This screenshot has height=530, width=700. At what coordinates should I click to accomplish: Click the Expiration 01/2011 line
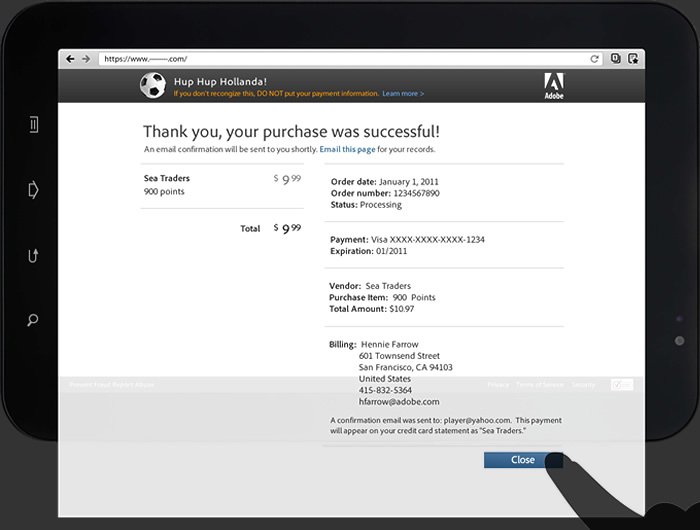pos(369,251)
